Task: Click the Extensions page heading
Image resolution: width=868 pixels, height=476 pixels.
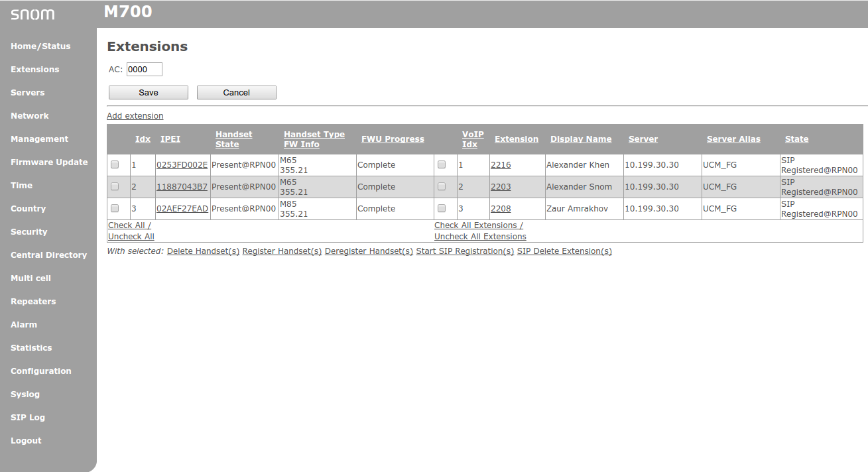Action: pyautogui.click(x=147, y=46)
